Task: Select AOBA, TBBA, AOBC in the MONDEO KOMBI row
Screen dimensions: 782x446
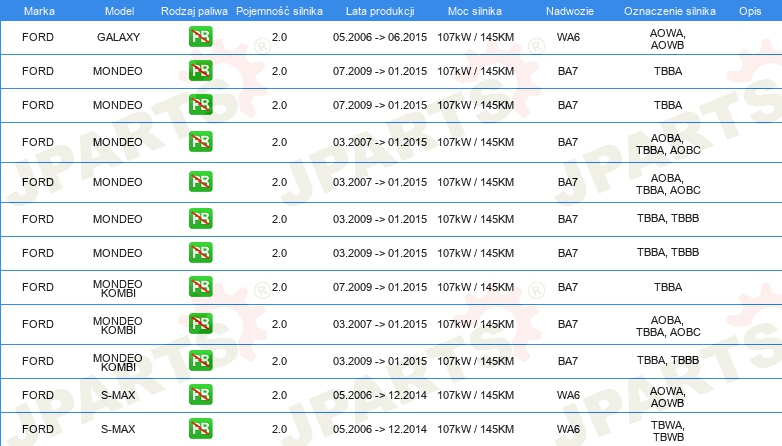Action: coord(668,326)
